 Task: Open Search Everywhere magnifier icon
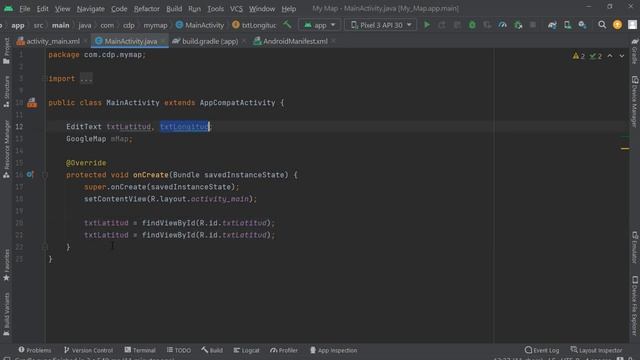tap(602, 25)
